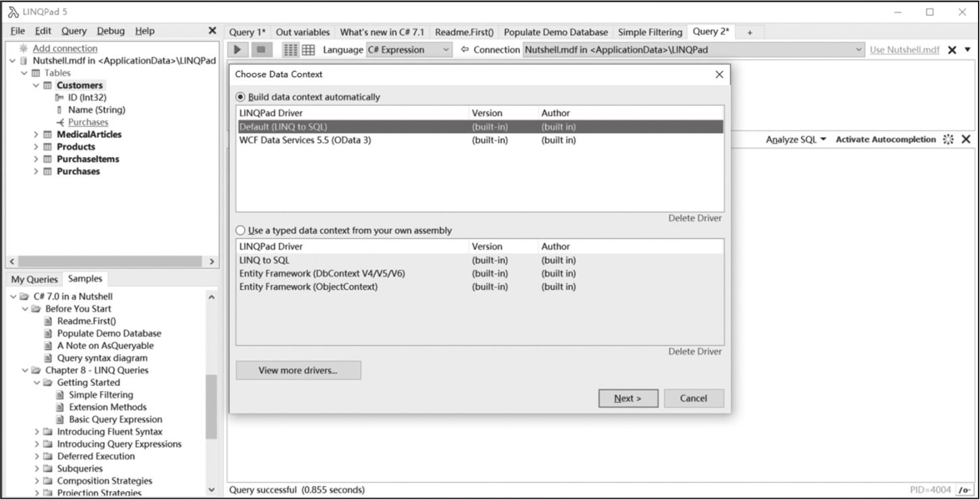Collapse the Tables node
Viewport: 980px width, 500px height.
pyautogui.click(x=24, y=73)
